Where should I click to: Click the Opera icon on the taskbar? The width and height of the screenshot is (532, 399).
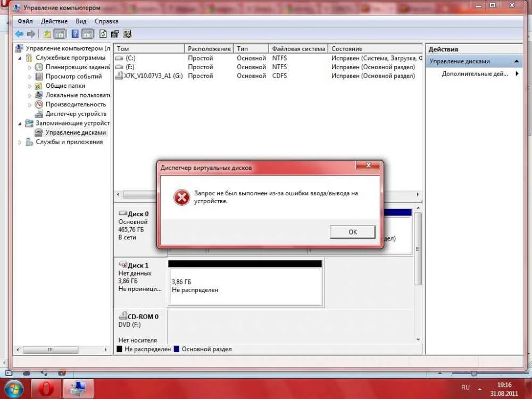pyautogui.click(x=46, y=388)
